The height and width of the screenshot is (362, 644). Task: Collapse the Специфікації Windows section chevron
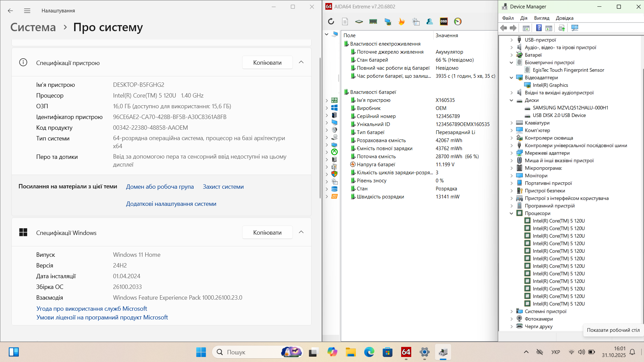[301, 232]
